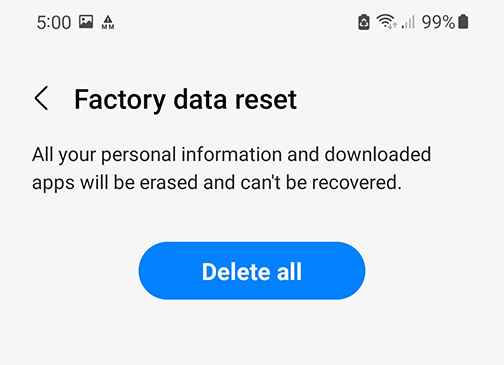504x365 pixels.
Task: Tap the Wi-Fi signal icon
Action: tap(385, 21)
